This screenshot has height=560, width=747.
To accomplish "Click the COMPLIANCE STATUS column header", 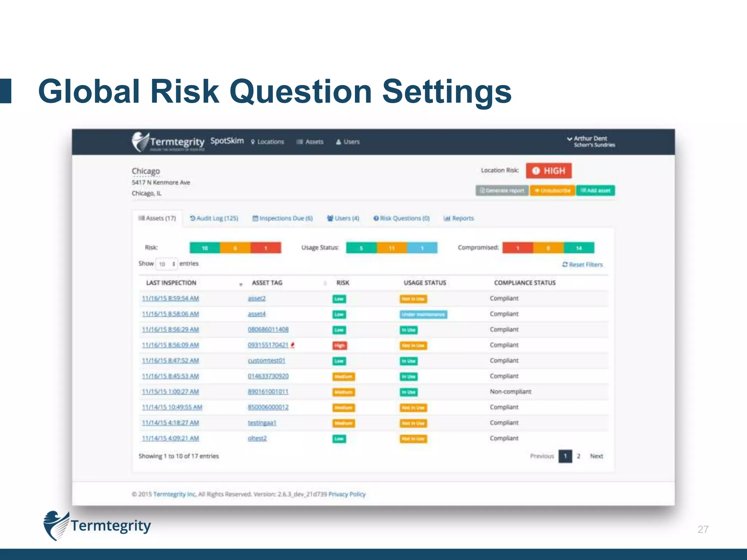I will pos(525,283).
